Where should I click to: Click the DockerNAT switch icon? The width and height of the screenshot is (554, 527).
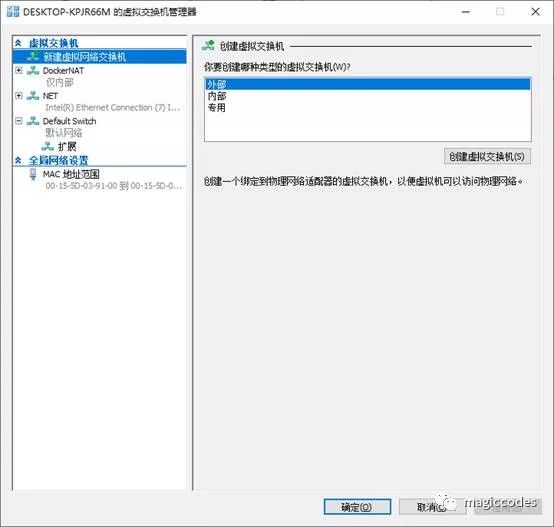coord(33,70)
